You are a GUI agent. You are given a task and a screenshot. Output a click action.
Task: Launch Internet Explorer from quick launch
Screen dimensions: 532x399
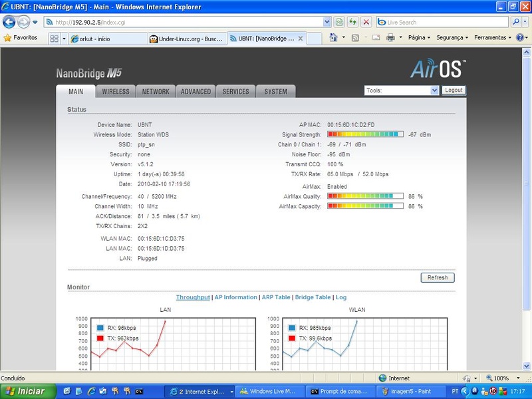91,391
